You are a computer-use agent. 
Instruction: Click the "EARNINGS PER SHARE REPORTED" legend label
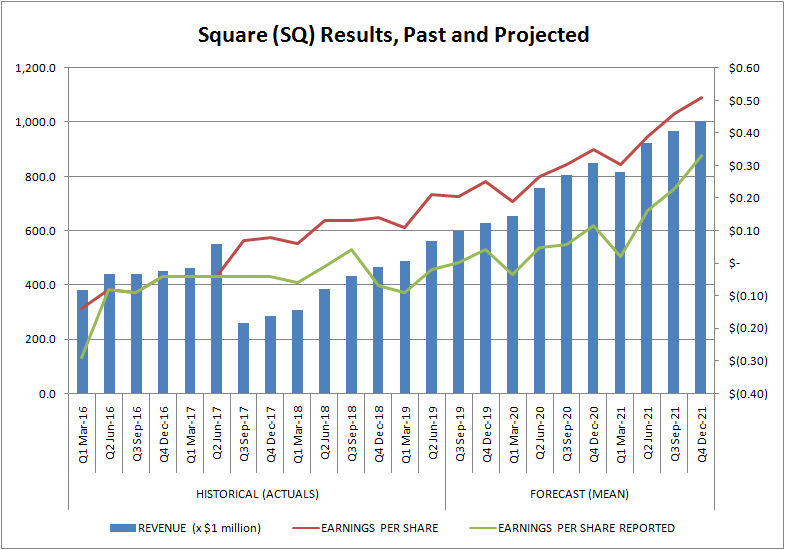586,528
